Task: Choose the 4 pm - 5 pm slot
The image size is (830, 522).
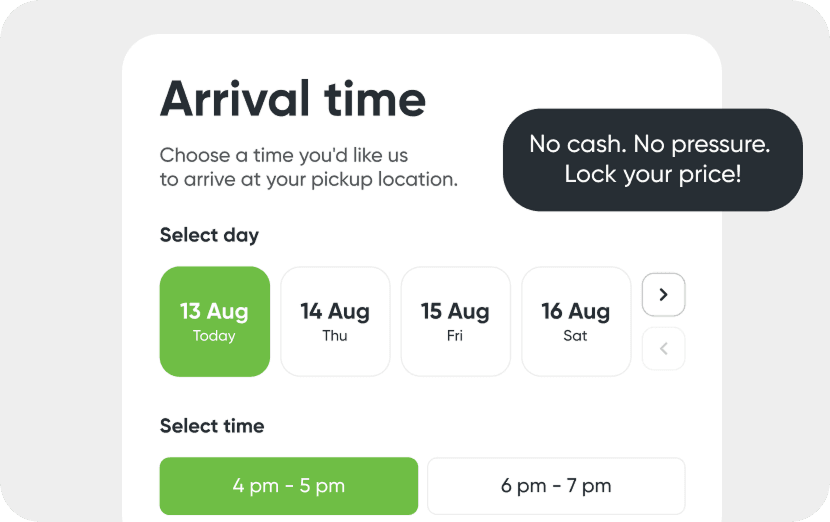Action: (289, 486)
